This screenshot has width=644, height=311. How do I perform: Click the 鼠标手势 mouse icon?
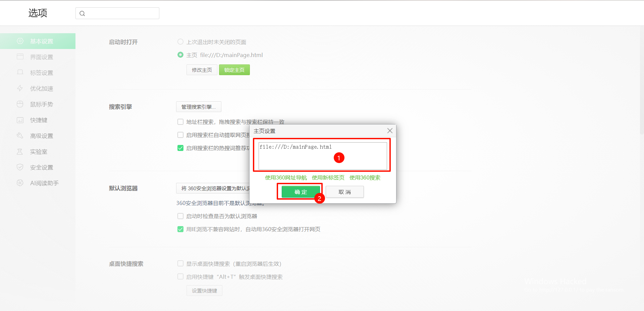coord(20,104)
